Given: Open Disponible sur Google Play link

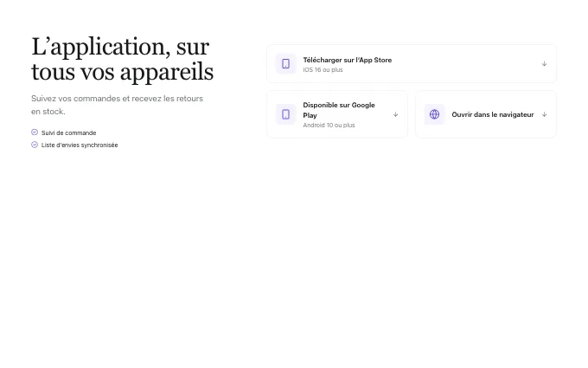Looking at the screenshot, I should click(x=337, y=114).
